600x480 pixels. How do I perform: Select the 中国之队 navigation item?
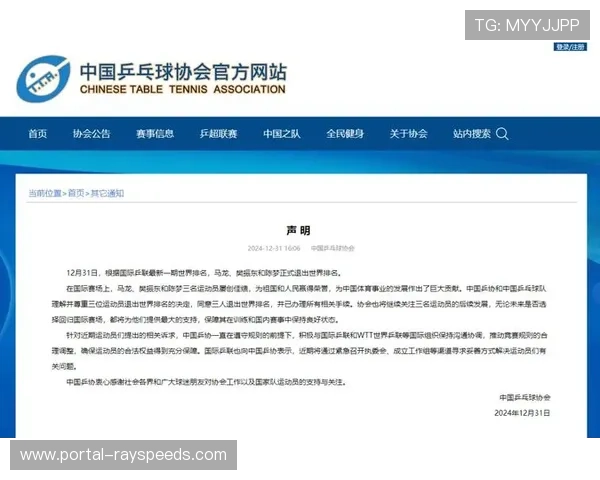tap(282, 134)
